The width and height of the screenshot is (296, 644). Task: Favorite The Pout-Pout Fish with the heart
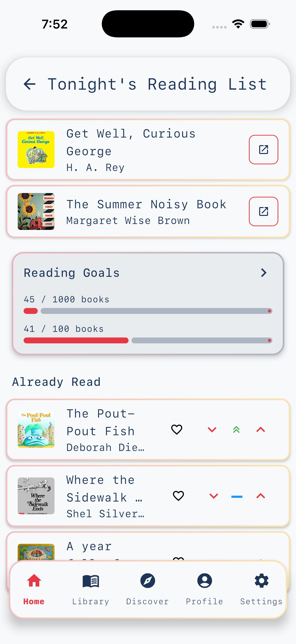177,430
